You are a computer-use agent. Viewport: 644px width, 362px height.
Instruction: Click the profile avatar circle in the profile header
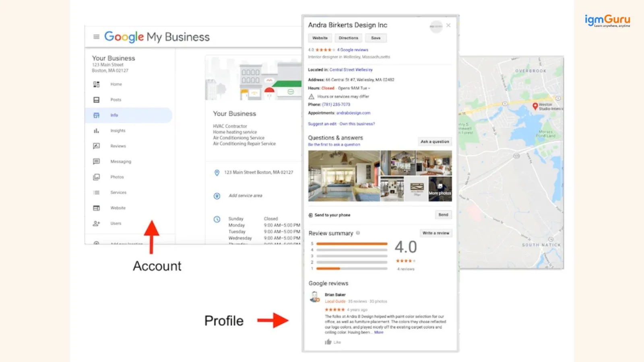coord(436,27)
